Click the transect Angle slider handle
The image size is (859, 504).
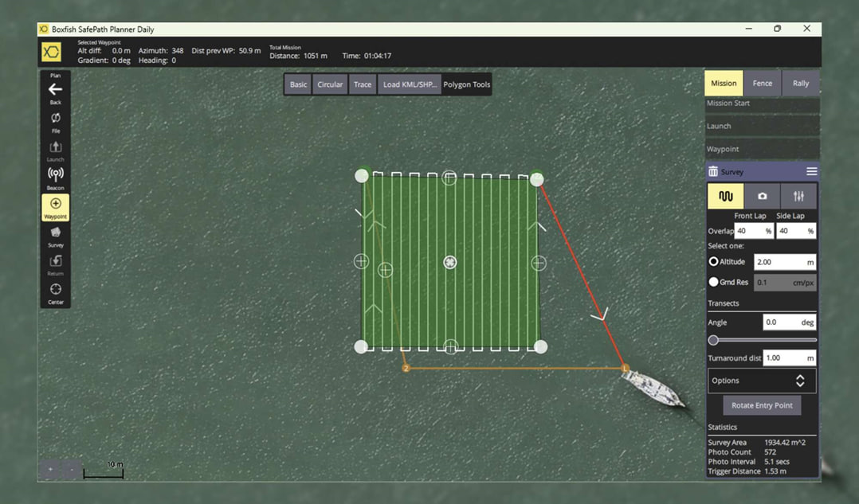click(714, 340)
